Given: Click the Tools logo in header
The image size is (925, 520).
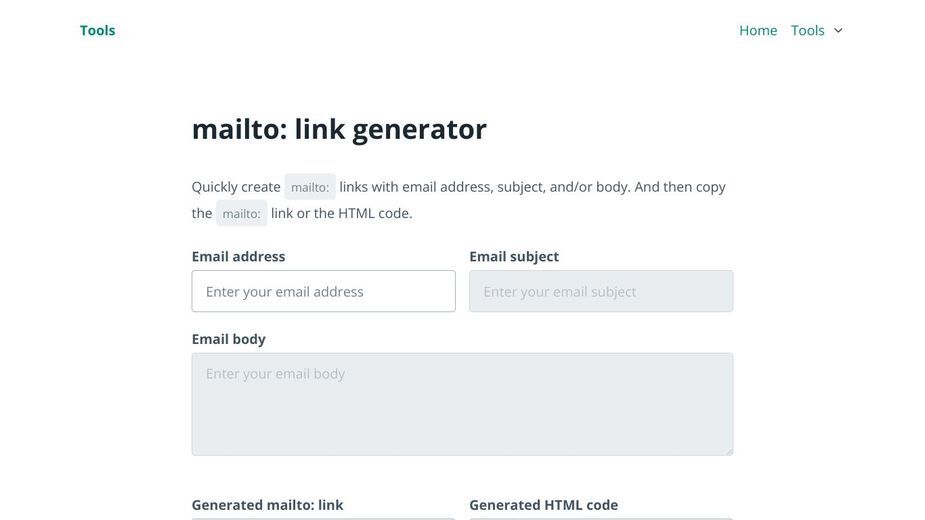Looking at the screenshot, I should [x=97, y=30].
